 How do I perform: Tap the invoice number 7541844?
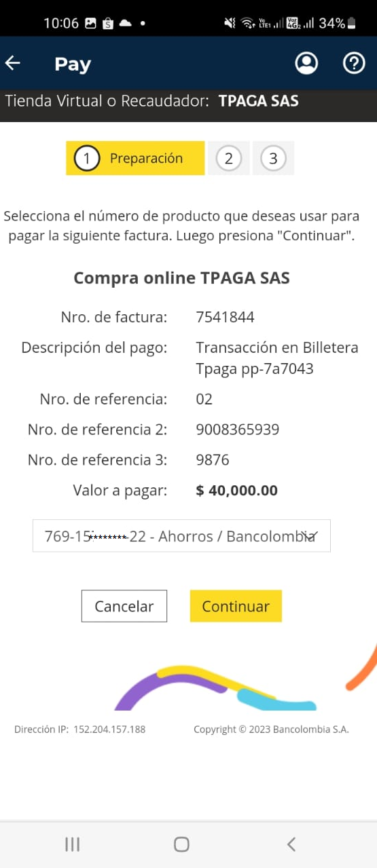coord(225,317)
